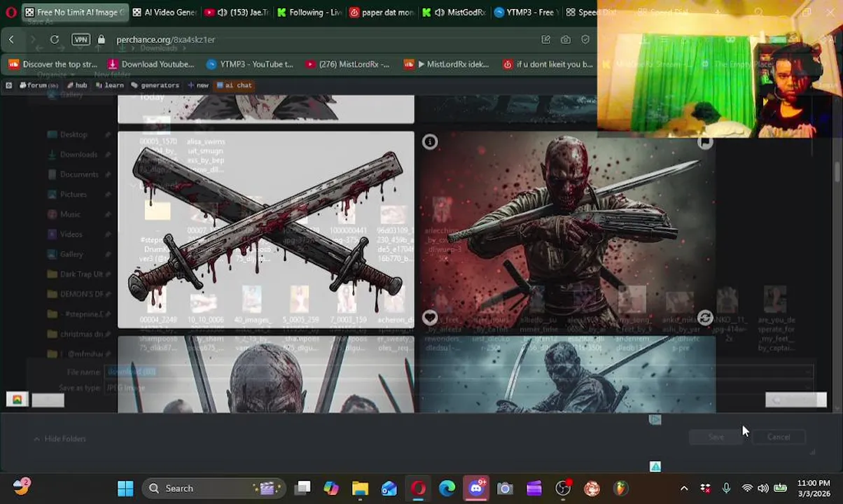Show hidden system tray icons
Screen dimensions: 843x504
(x=684, y=488)
